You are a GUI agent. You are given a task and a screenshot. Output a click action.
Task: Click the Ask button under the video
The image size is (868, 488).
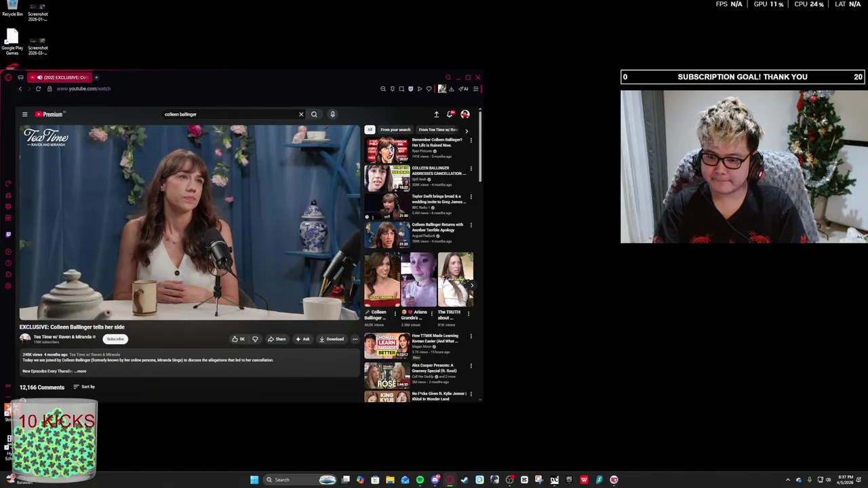coord(302,339)
